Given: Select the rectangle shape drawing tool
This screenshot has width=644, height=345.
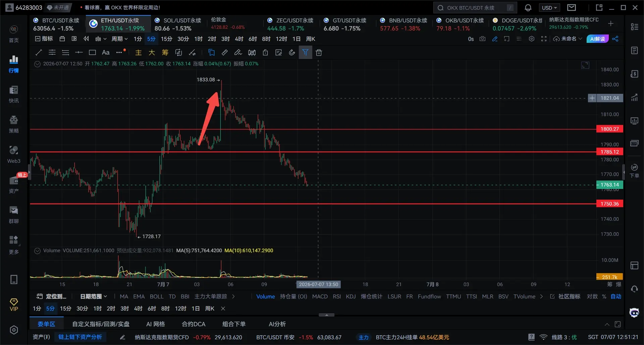Looking at the screenshot, I should (x=92, y=52).
